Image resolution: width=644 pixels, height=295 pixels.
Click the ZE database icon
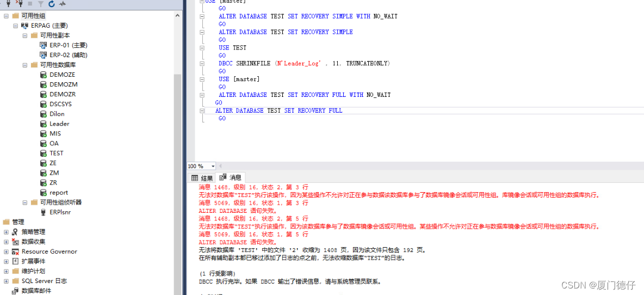(x=43, y=163)
